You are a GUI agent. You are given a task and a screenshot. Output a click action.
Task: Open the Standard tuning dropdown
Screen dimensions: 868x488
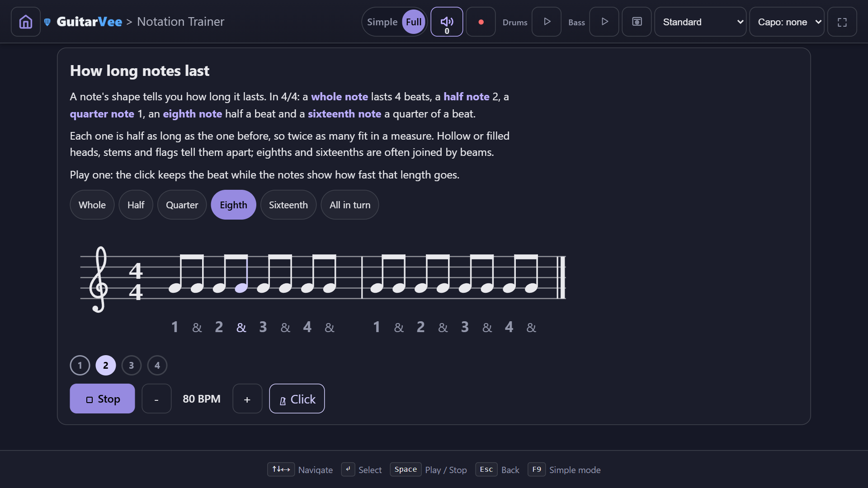(x=700, y=22)
